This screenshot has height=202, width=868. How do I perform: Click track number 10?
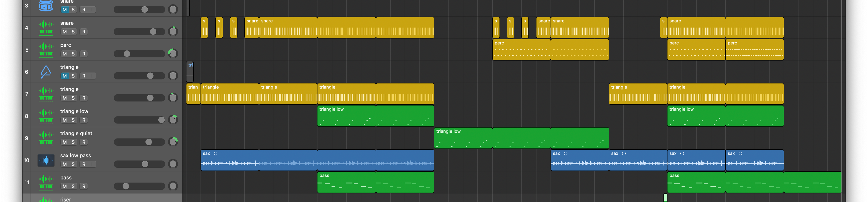click(x=27, y=160)
